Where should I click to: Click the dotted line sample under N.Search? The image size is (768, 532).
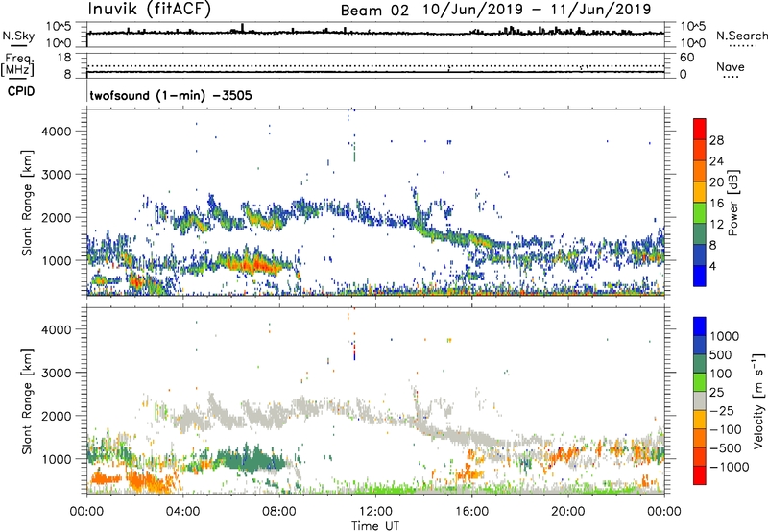point(743,46)
